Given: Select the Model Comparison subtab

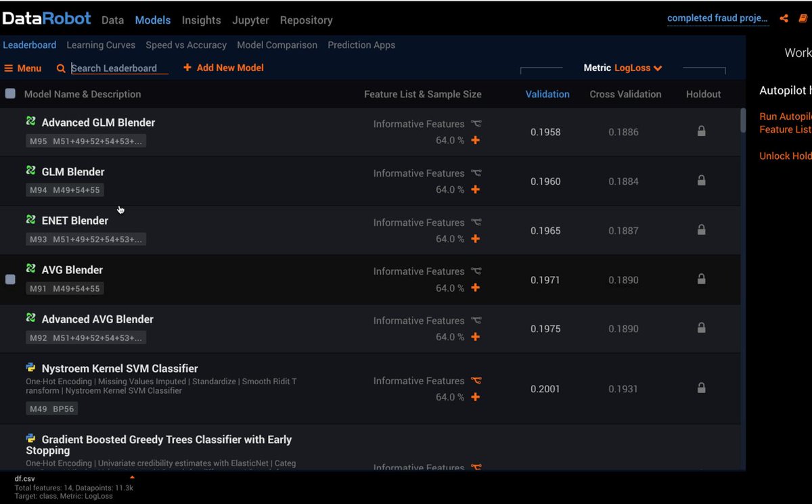Looking at the screenshot, I should [x=277, y=45].
